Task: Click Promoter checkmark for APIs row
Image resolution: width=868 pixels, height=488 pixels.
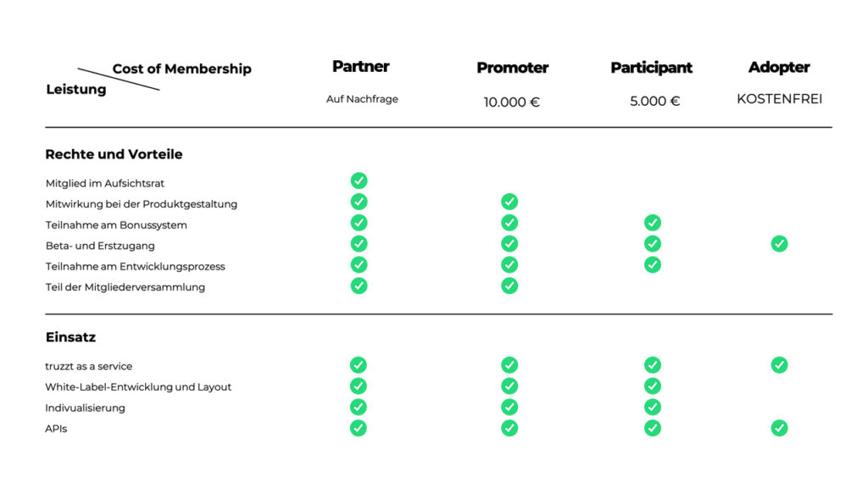Action: [x=509, y=428]
